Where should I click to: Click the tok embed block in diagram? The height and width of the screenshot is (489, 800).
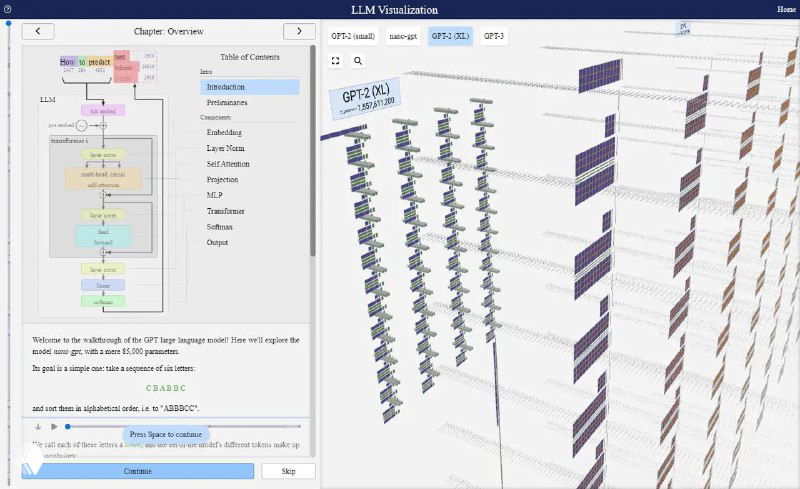(x=103, y=111)
